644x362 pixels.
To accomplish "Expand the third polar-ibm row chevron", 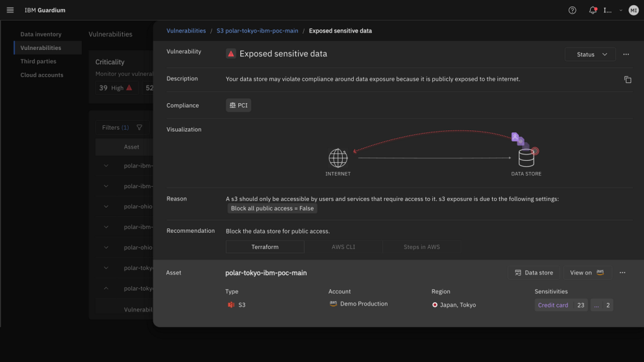I will tap(106, 227).
